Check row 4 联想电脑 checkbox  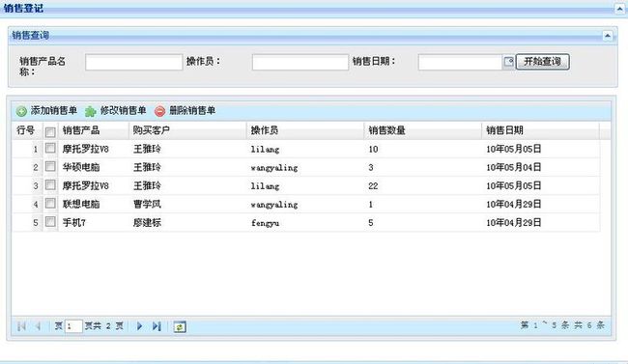[50, 203]
